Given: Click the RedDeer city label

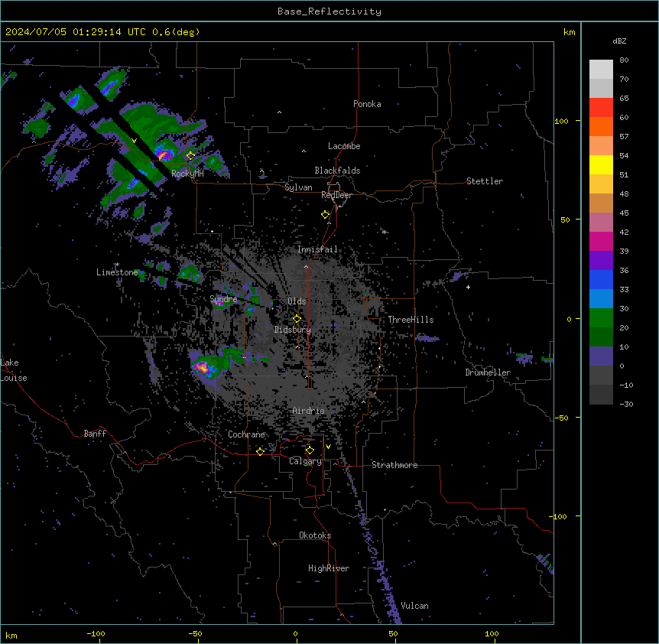Looking at the screenshot, I should pyautogui.click(x=336, y=195).
